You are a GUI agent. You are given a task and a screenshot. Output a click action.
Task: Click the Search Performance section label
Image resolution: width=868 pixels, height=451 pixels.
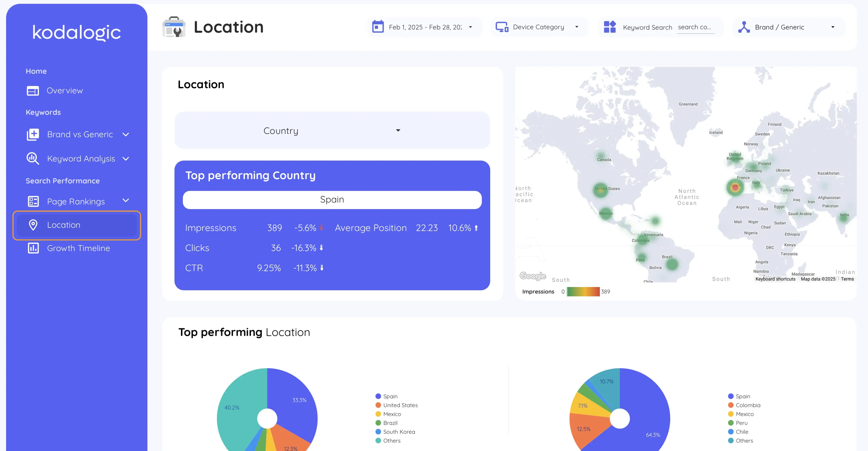point(63,181)
